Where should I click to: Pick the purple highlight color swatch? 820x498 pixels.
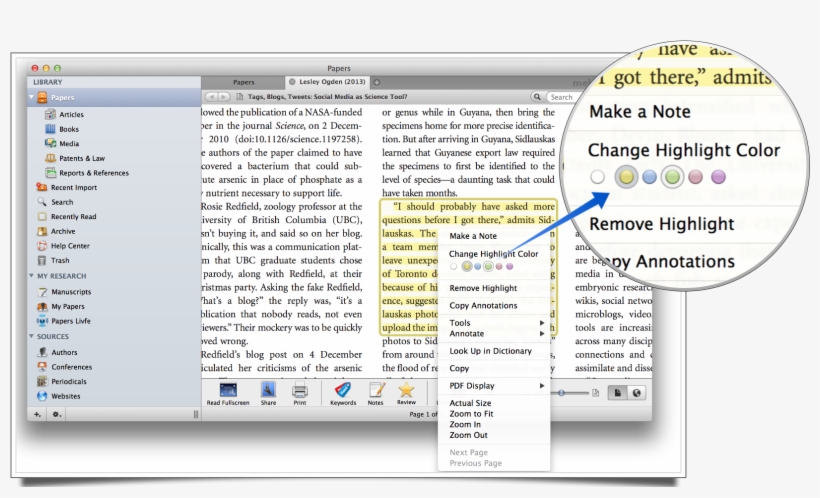click(509, 266)
